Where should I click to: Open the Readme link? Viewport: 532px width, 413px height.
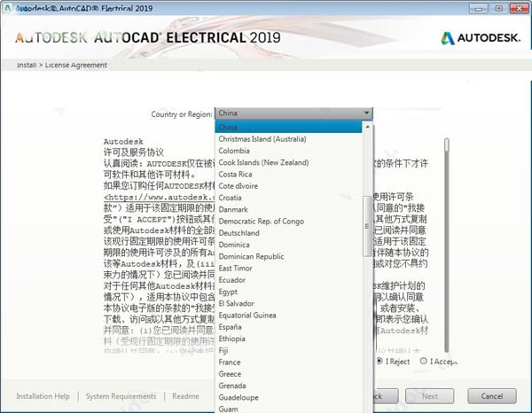pos(185,396)
